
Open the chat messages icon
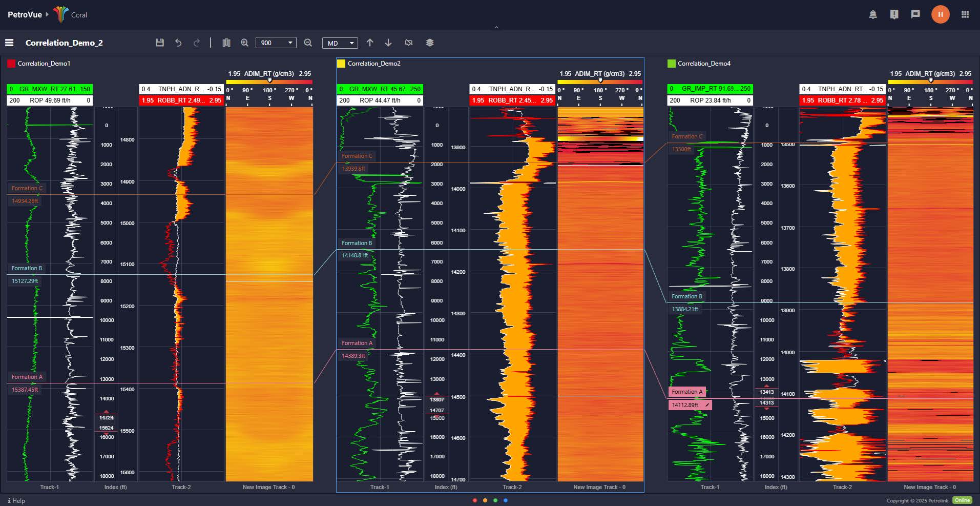pos(915,14)
